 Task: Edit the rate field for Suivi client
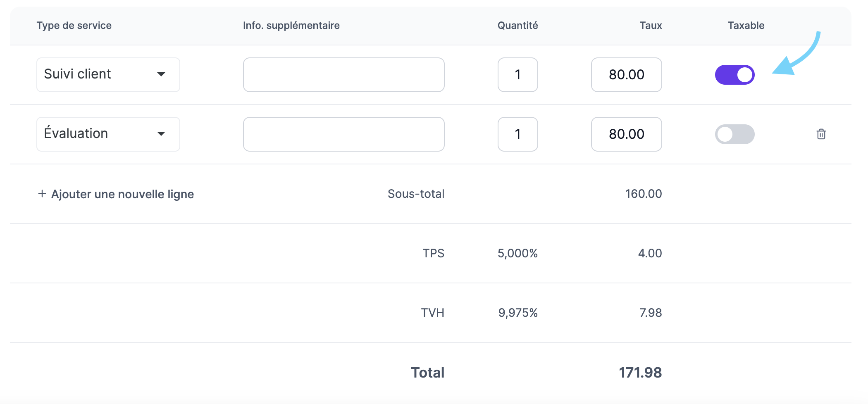[627, 75]
